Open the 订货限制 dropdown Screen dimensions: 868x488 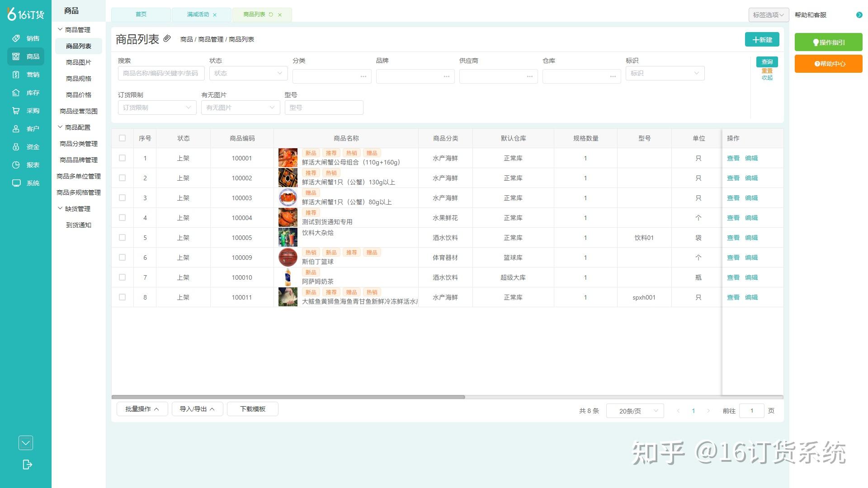click(x=157, y=108)
